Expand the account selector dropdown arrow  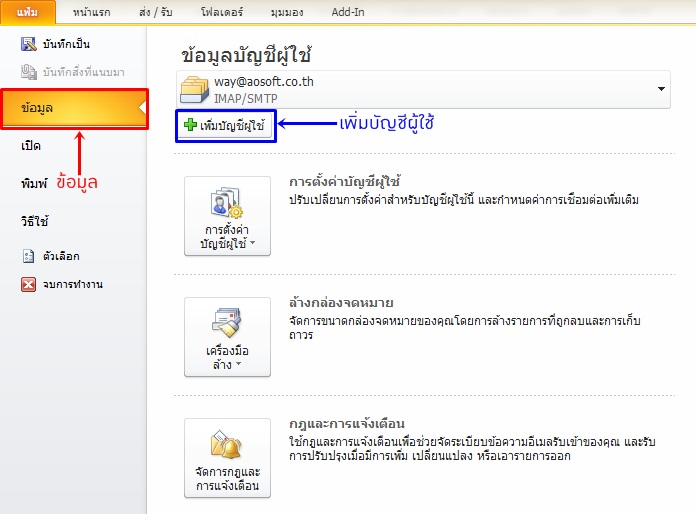click(661, 89)
